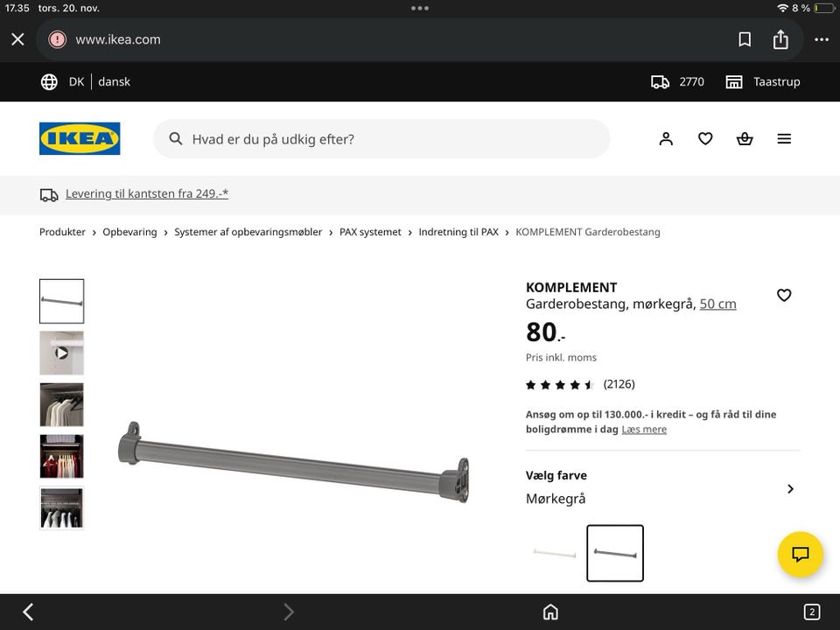Select thumbnail with white shirts on rod
Image resolution: width=840 pixels, height=630 pixels.
click(61, 404)
